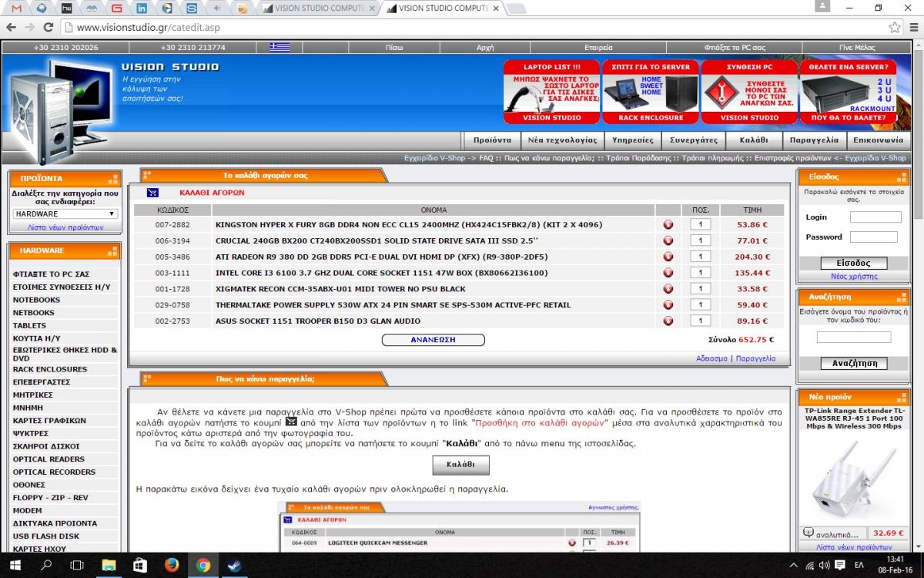The width and height of the screenshot is (924, 578).
Task: Edit quantity for Kingston Hyper X Fury
Action: [x=700, y=225]
